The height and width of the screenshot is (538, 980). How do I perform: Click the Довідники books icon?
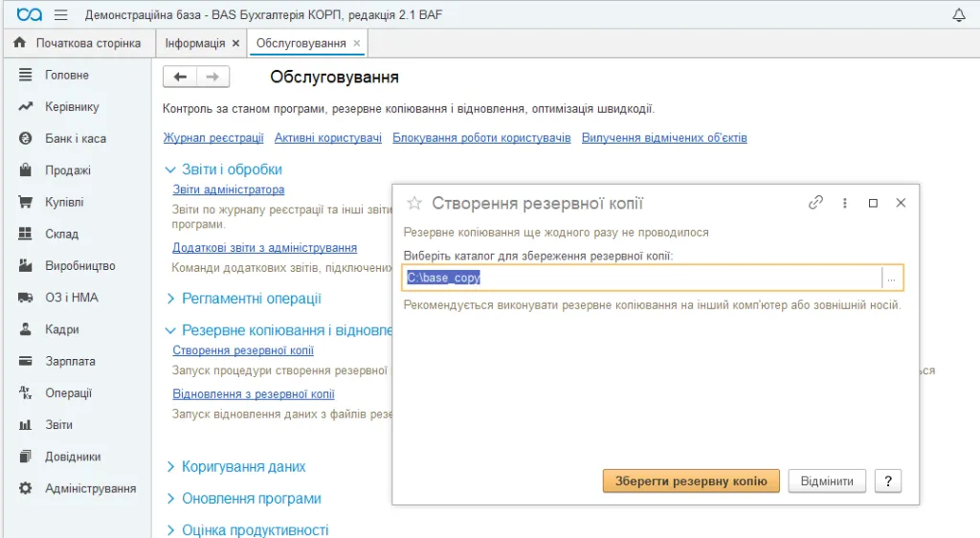tap(25, 457)
